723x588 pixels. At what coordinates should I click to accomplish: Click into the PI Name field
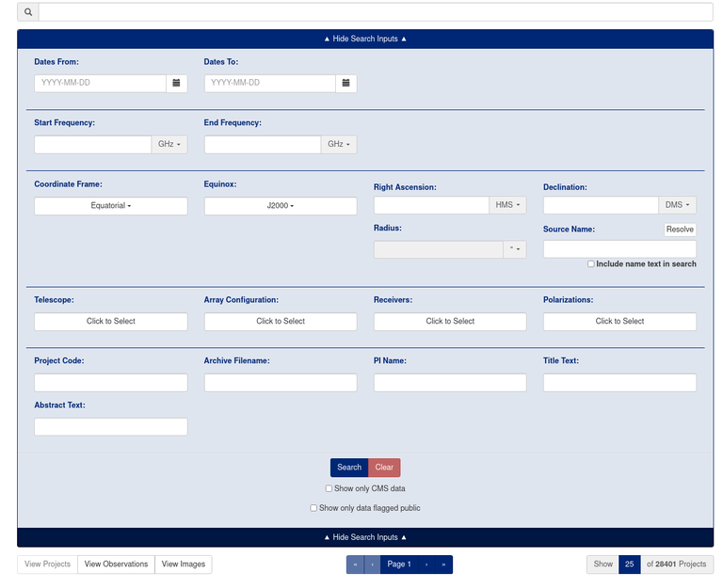tap(450, 383)
